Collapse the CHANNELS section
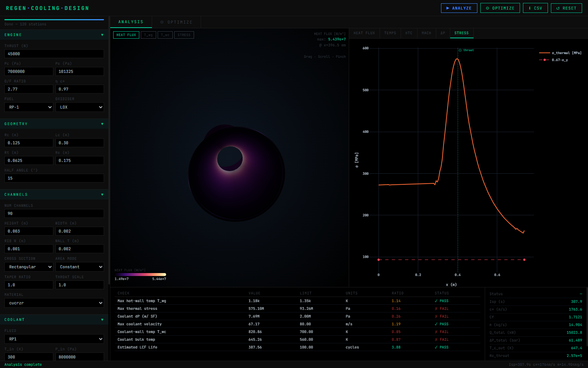Screen dimensions: 588x368 tap(54, 195)
